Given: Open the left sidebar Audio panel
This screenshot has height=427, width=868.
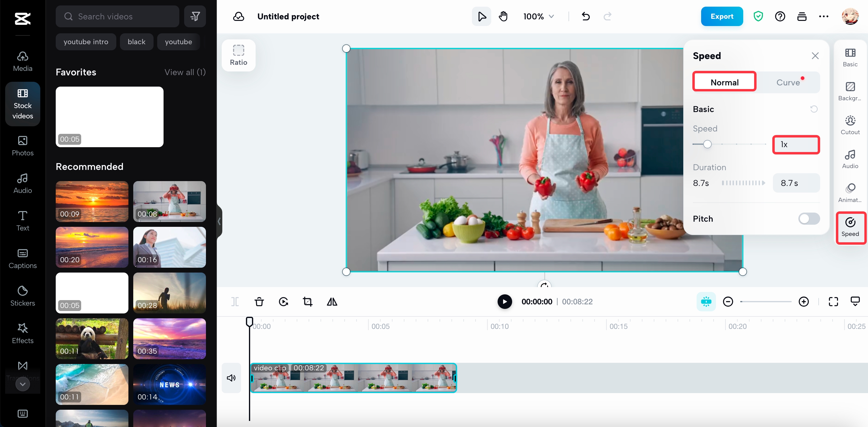Looking at the screenshot, I should [x=23, y=184].
